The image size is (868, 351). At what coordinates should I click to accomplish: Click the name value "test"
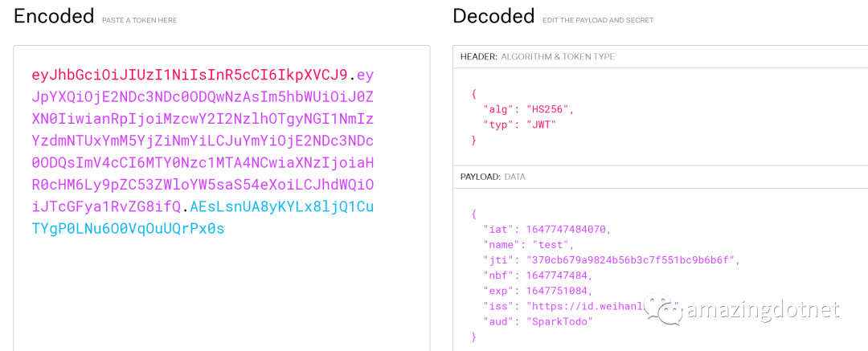pyautogui.click(x=551, y=244)
